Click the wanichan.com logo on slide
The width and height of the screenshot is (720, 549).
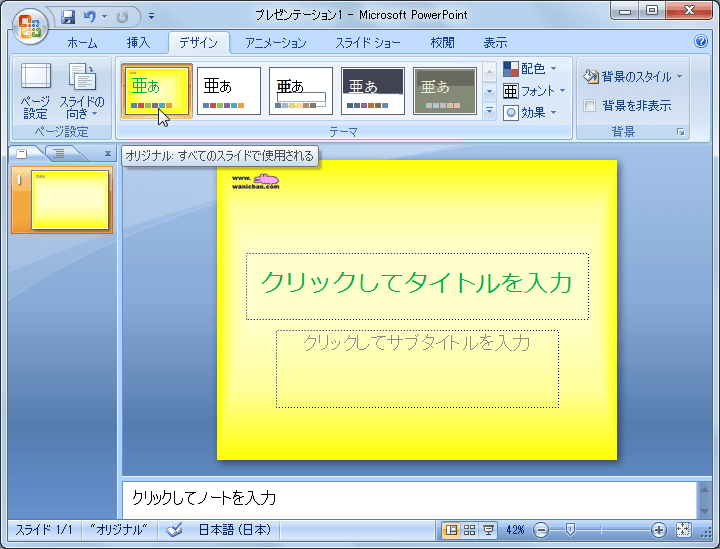[x=256, y=181]
